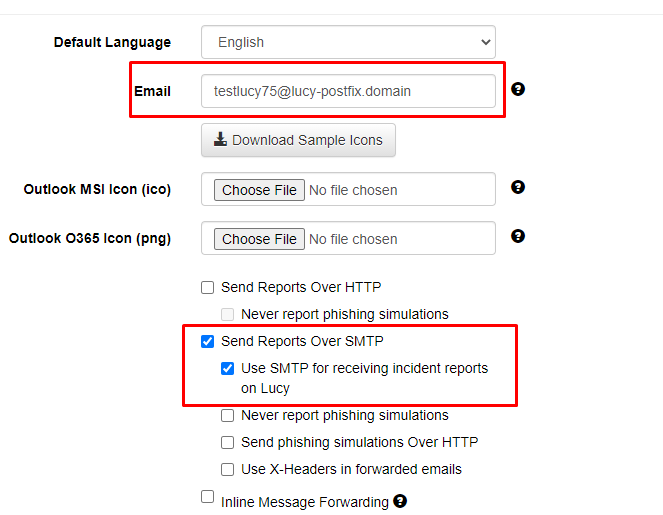Enable Send Reports Over HTTP checkbox
This screenshot has height=515, width=663.
tap(207, 288)
